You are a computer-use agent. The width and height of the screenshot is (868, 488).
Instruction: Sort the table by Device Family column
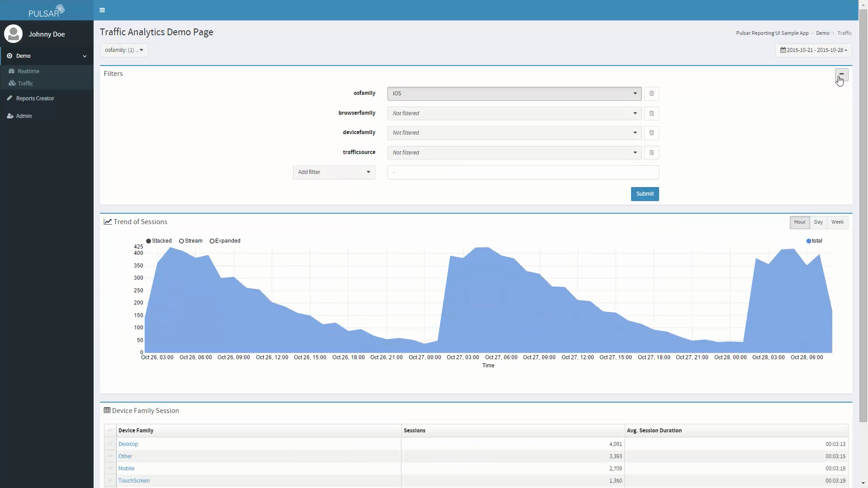click(x=259, y=431)
